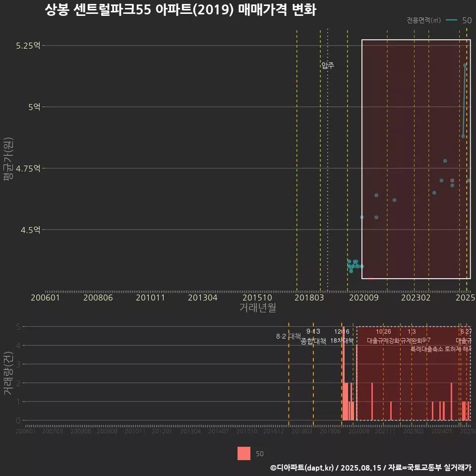
Task: Click the red square marker among the teal points
Action: 452,180
